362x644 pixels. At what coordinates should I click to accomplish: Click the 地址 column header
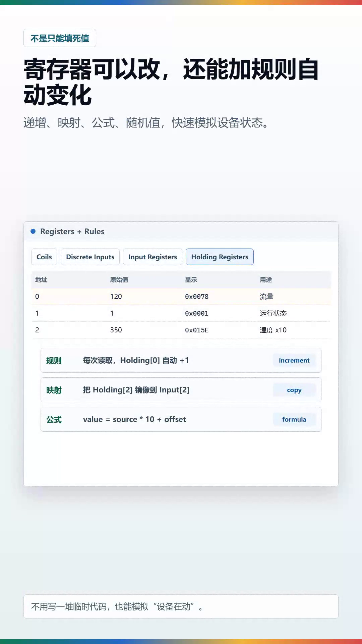click(x=41, y=280)
